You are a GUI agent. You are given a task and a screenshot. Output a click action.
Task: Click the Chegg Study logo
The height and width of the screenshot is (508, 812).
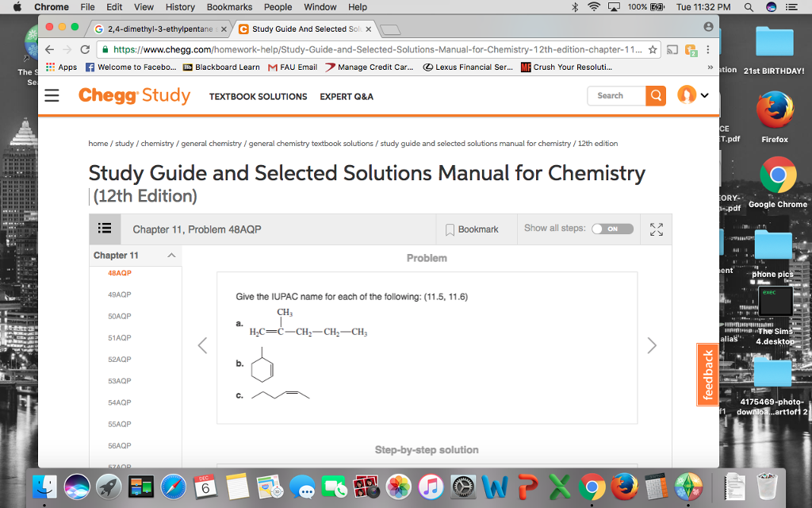tap(134, 95)
